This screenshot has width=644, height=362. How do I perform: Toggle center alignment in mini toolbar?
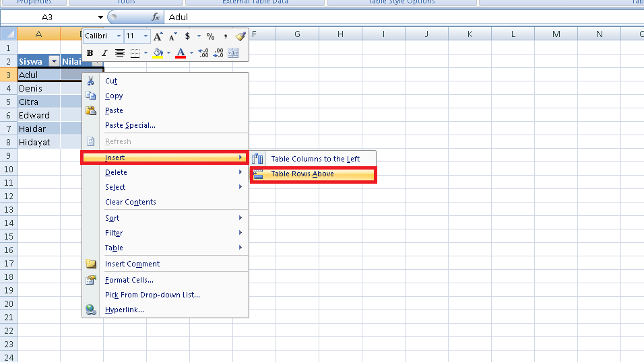tap(120, 53)
